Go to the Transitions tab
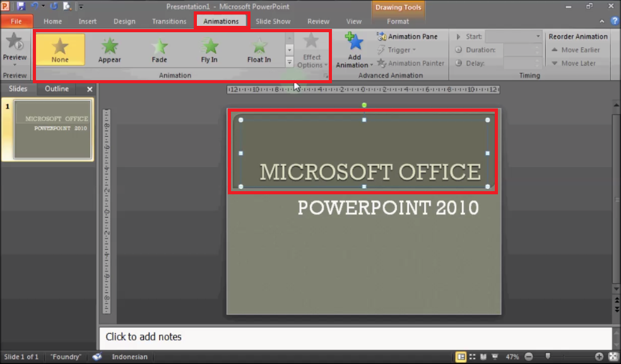 tap(169, 21)
